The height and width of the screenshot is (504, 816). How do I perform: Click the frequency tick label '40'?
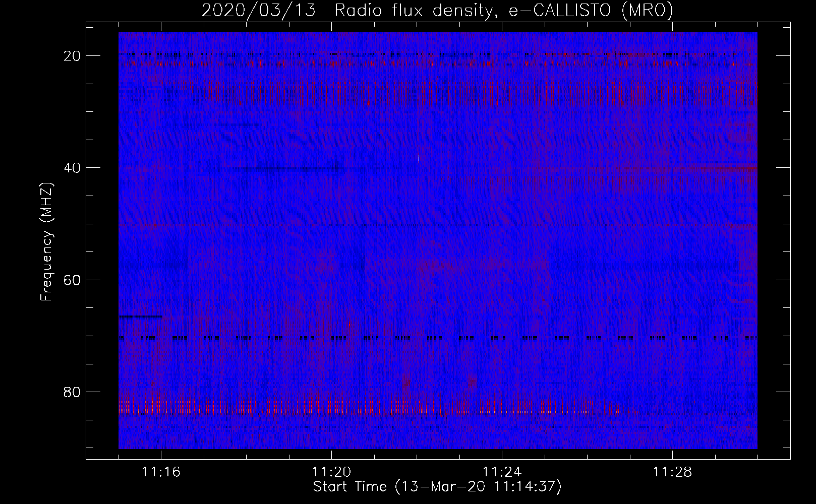[x=73, y=167]
